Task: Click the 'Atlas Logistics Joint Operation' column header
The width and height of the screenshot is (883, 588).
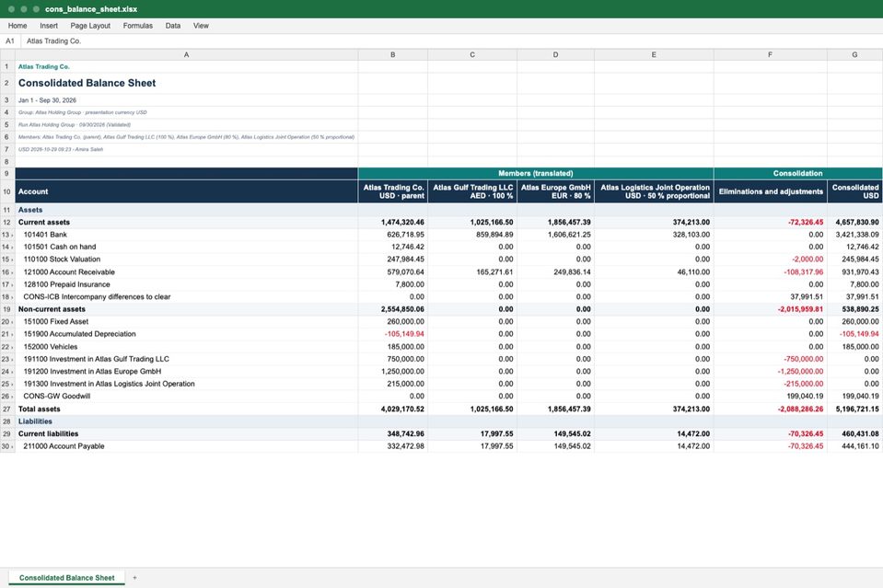Action: (654, 192)
